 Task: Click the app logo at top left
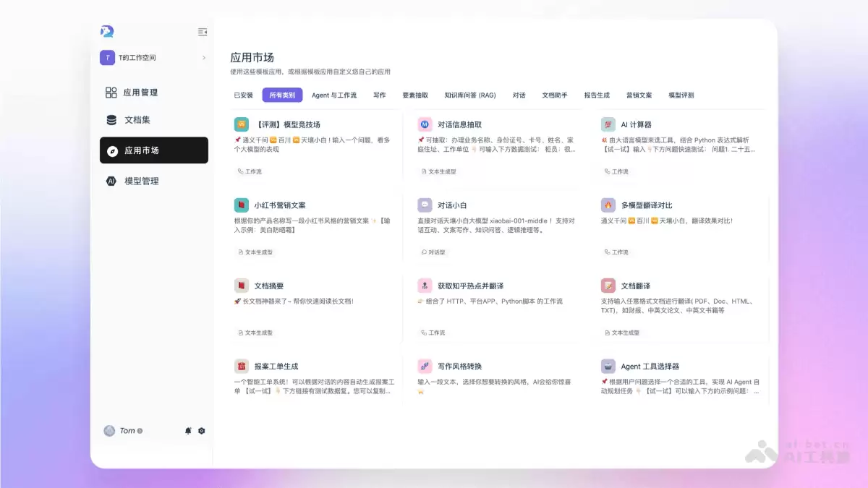[x=107, y=31]
